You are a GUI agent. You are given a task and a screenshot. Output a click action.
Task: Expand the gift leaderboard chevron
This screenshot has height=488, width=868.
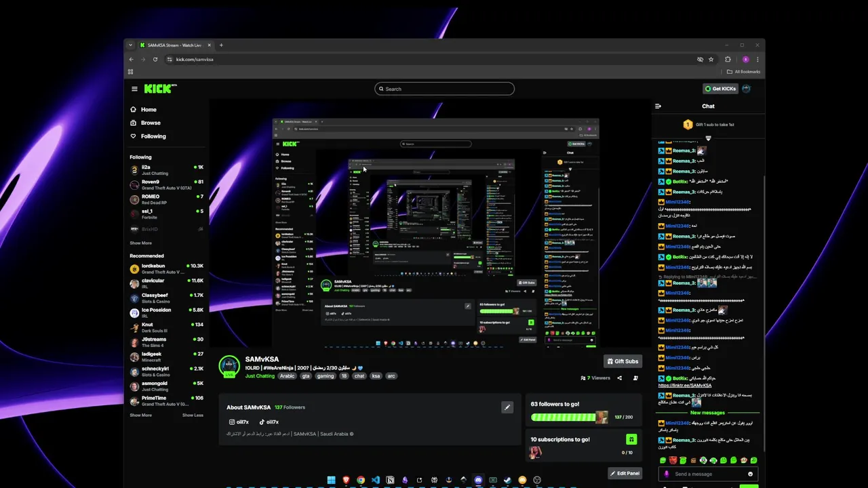coord(708,138)
